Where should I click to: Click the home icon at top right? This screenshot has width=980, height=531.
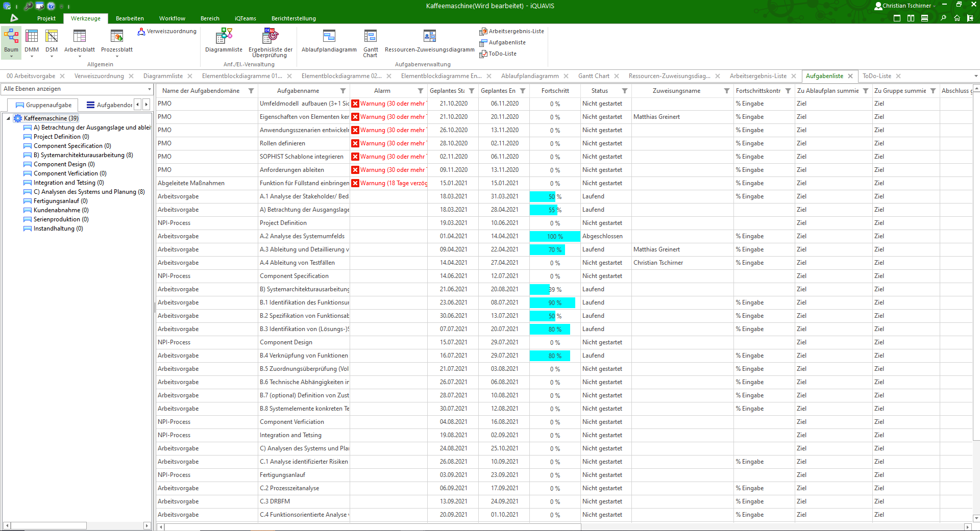coord(957,18)
